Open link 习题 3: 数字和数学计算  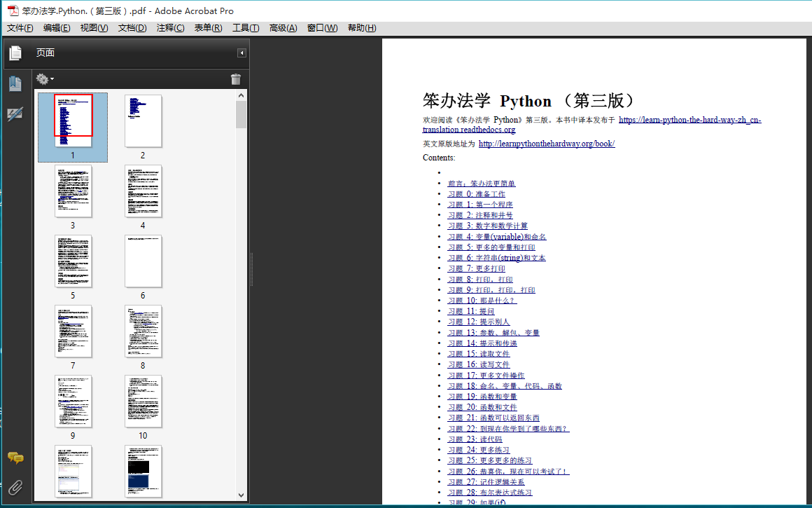tap(488, 226)
